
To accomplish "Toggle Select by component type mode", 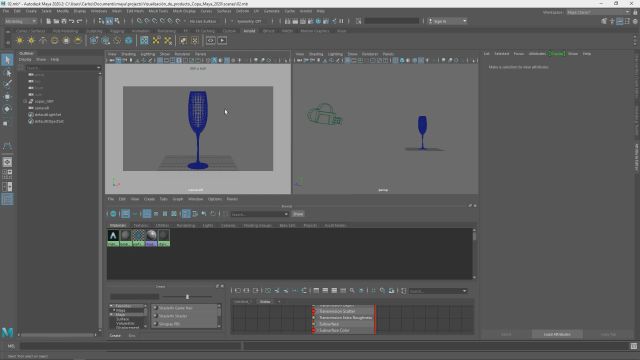I will pos(117,21).
